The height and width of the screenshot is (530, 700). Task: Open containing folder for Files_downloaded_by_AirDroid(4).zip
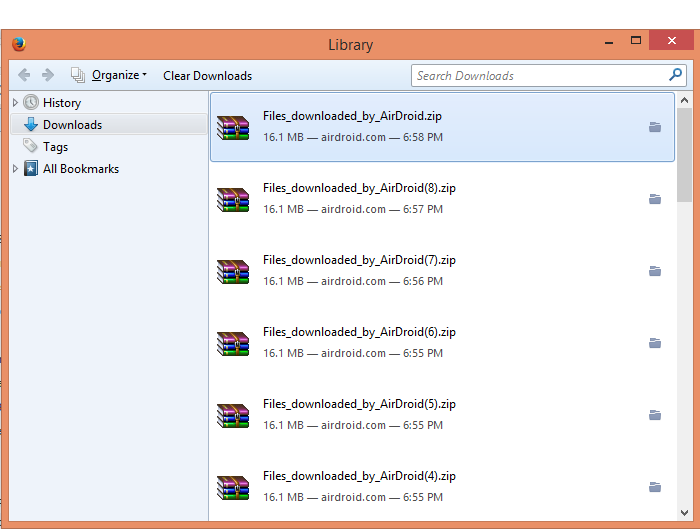[655, 487]
